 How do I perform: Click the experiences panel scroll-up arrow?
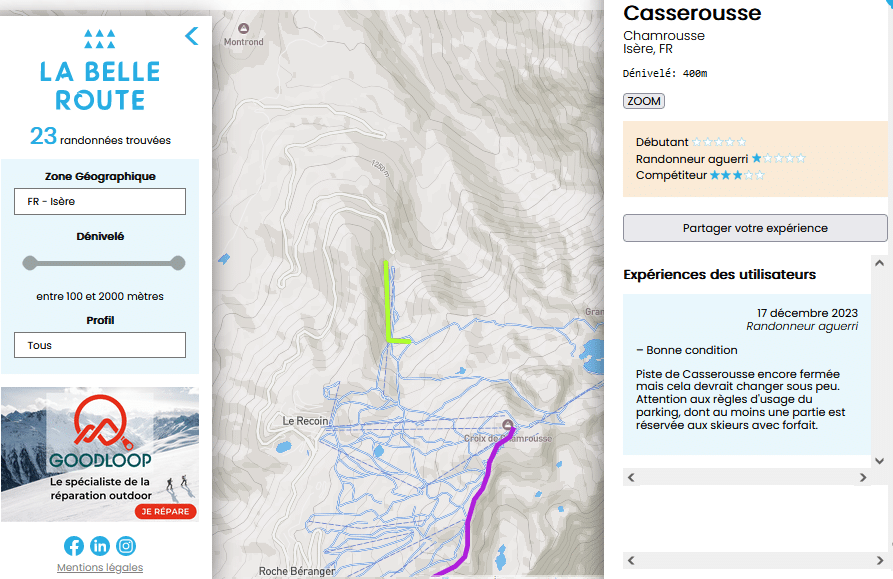(879, 263)
